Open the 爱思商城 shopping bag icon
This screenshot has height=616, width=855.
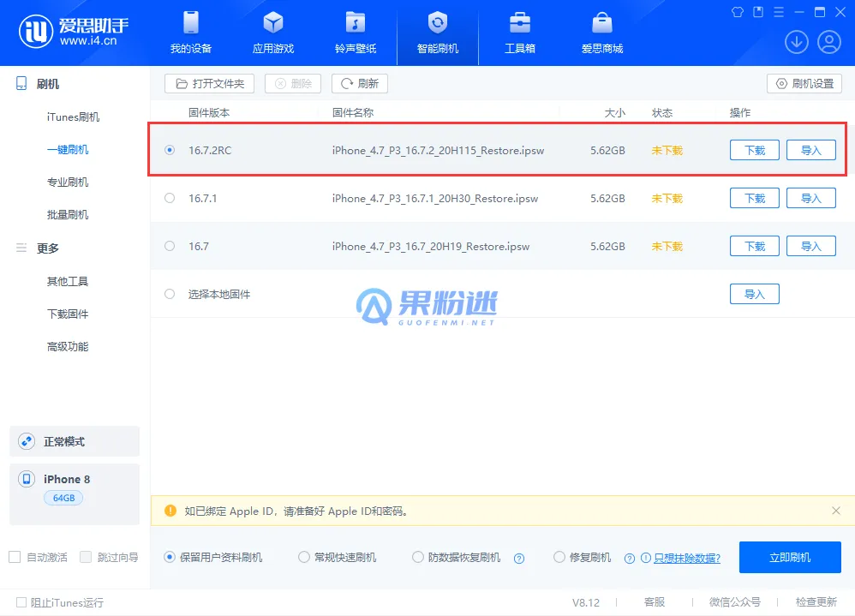point(601,23)
